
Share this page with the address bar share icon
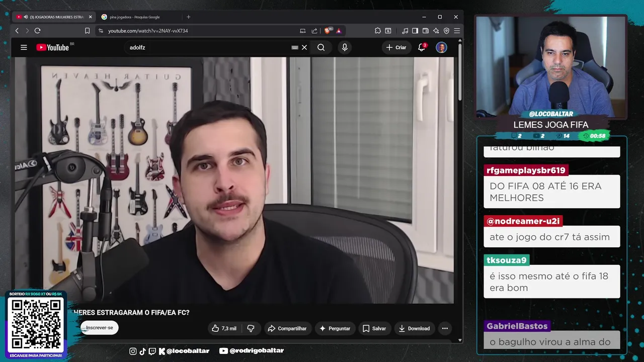tap(314, 31)
